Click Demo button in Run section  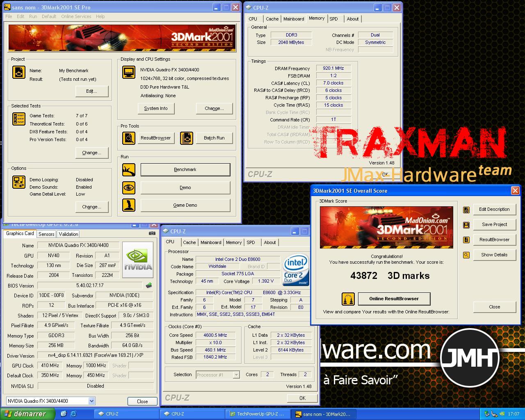coord(185,187)
